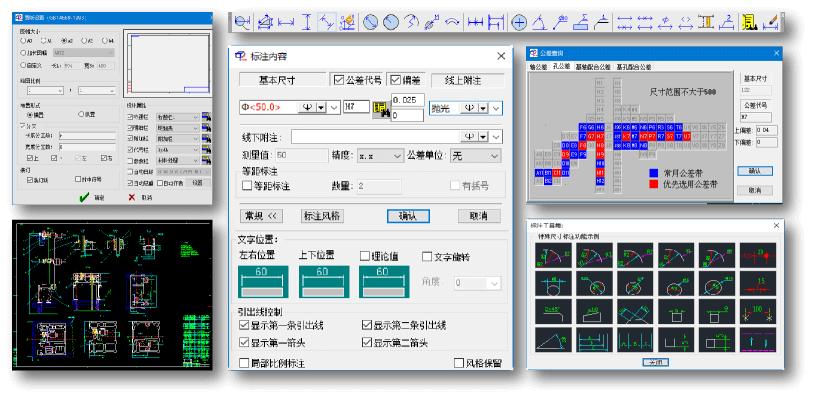Click the 左右位置 text position preview
The width and height of the screenshot is (813, 399).
tap(263, 282)
